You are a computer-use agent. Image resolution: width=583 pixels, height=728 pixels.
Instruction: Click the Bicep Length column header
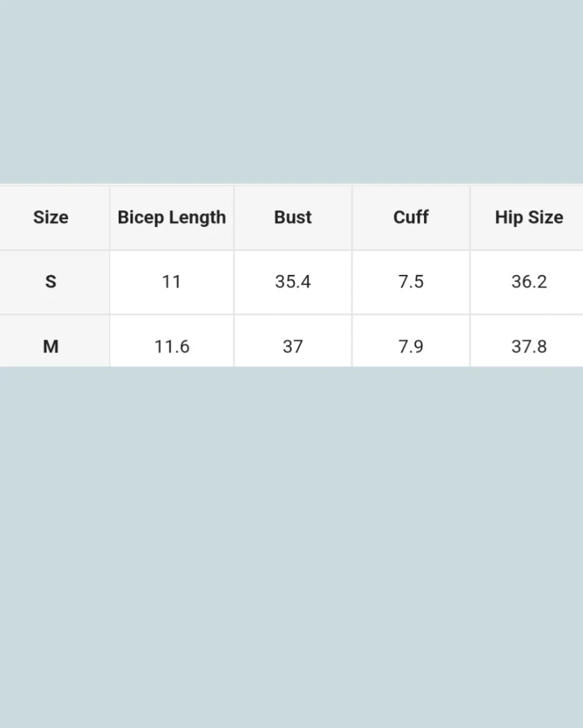pyautogui.click(x=172, y=218)
